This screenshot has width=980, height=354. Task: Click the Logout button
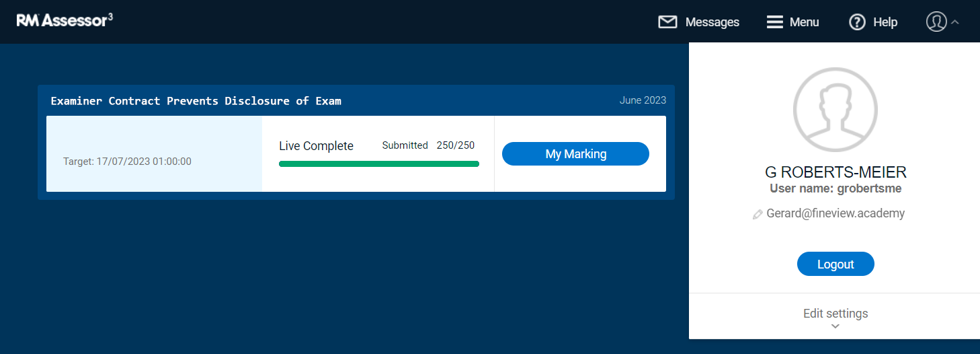(835, 264)
